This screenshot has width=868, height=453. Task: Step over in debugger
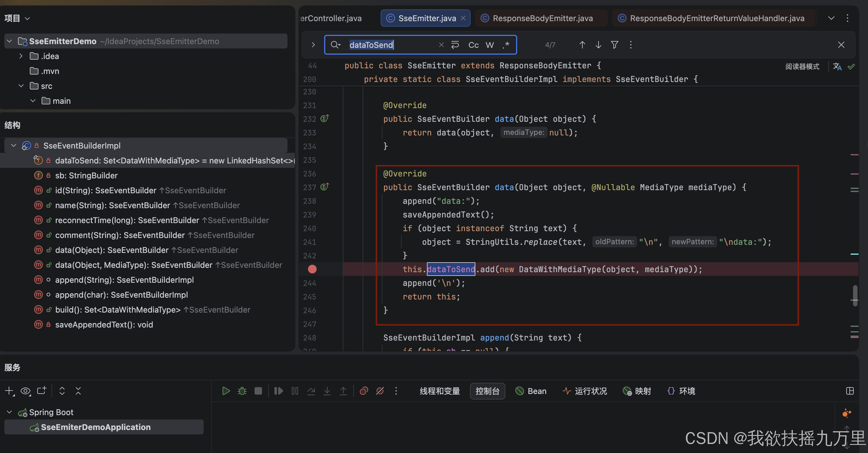(311, 391)
